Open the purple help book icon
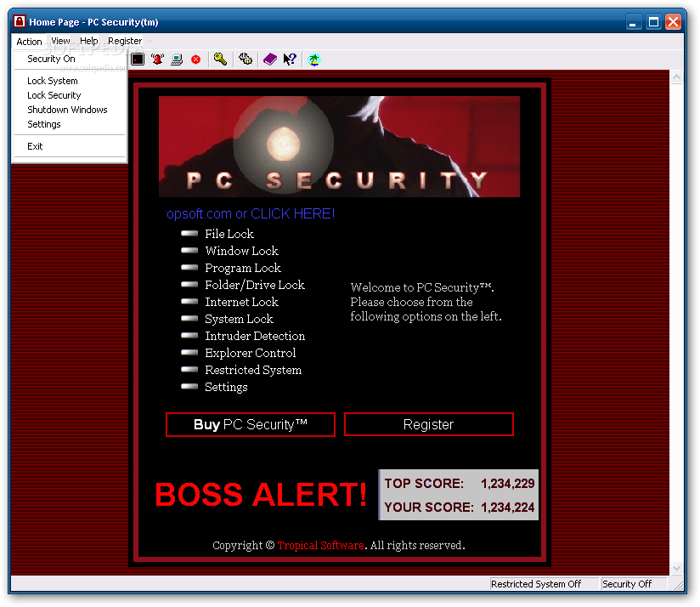700x607 pixels. click(269, 59)
